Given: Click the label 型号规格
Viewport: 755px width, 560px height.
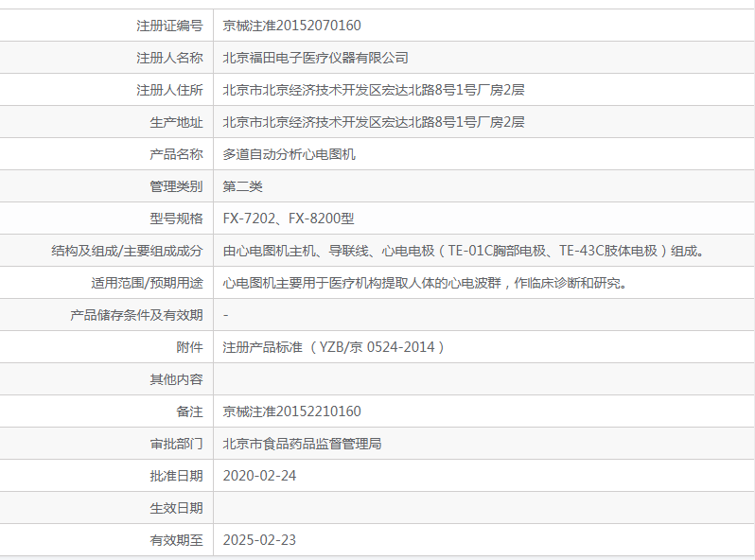Looking at the screenshot, I should pyautogui.click(x=176, y=219).
